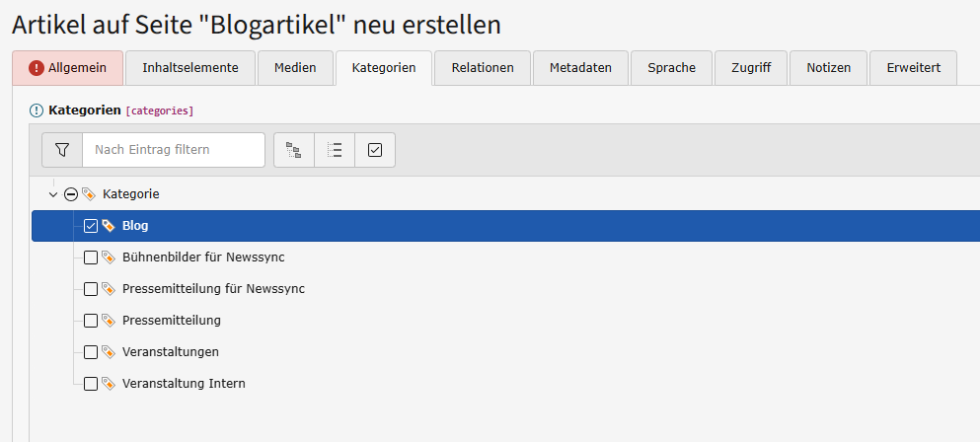
Task: Open the Notizen tab
Action: coord(829,67)
